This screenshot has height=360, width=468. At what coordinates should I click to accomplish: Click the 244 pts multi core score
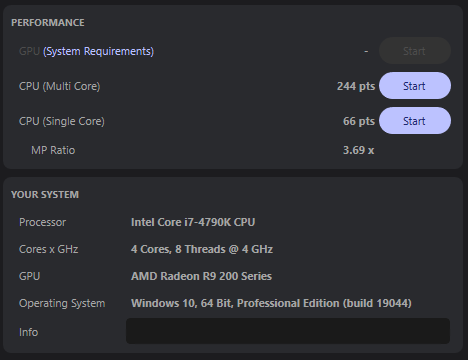[x=356, y=86]
